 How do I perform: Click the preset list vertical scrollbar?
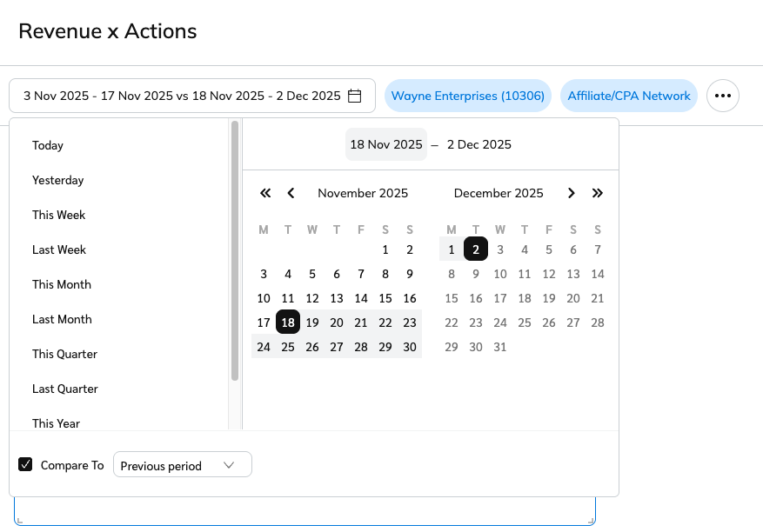click(x=235, y=252)
